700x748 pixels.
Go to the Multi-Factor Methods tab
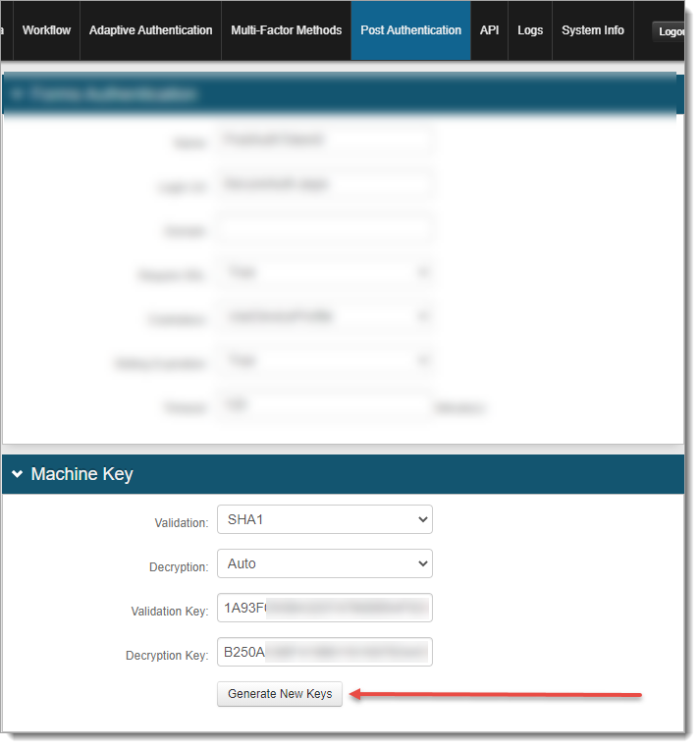(x=286, y=30)
